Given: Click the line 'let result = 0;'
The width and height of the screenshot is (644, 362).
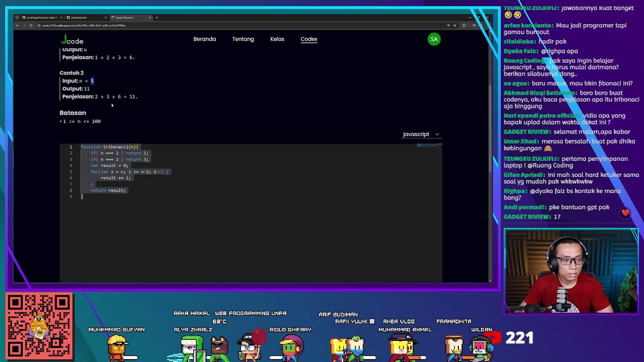Looking at the screenshot, I should pyautogui.click(x=109, y=165).
